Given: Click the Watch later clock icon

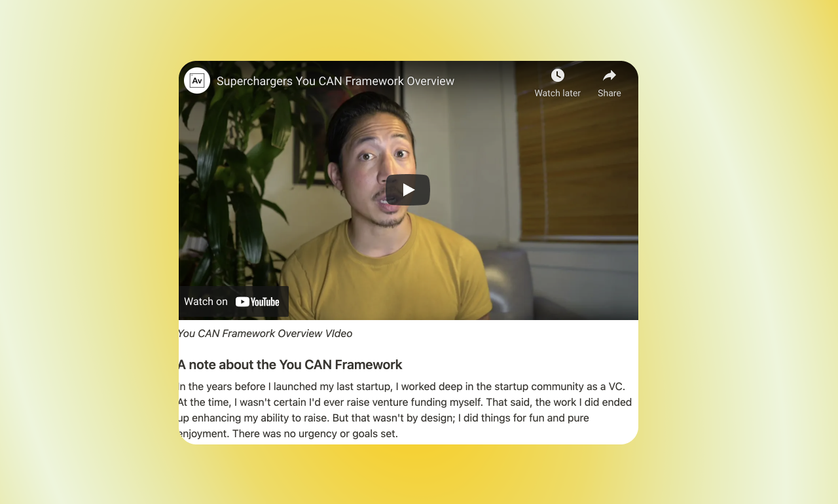Looking at the screenshot, I should tap(558, 75).
